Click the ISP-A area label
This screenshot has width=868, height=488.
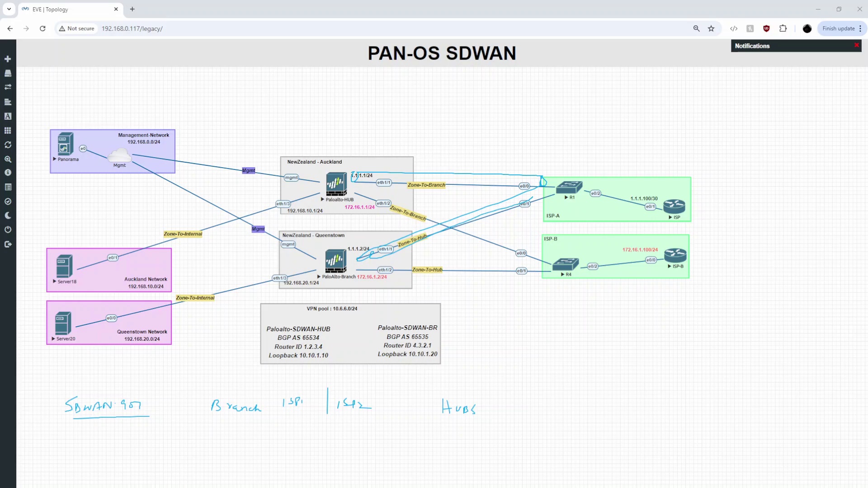[552, 216]
